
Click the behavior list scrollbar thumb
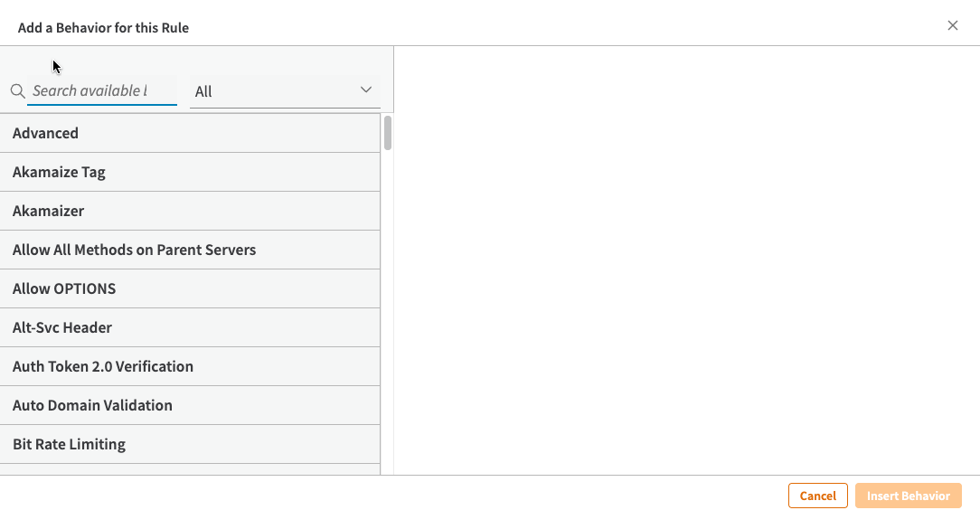pyautogui.click(x=388, y=132)
